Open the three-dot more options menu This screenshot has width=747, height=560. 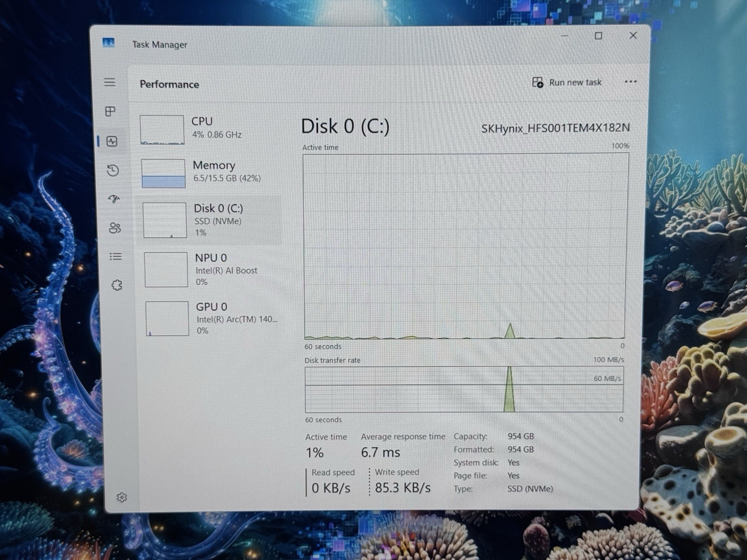pyautogui.click(x=631, y=82)
